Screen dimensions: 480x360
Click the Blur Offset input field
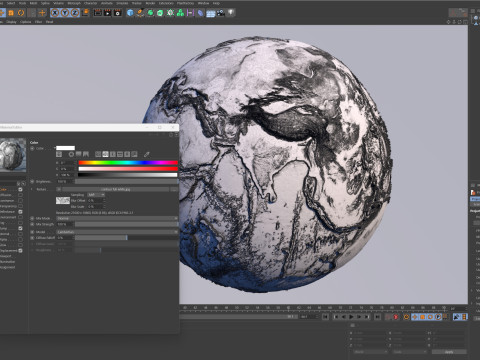point(96,201)
